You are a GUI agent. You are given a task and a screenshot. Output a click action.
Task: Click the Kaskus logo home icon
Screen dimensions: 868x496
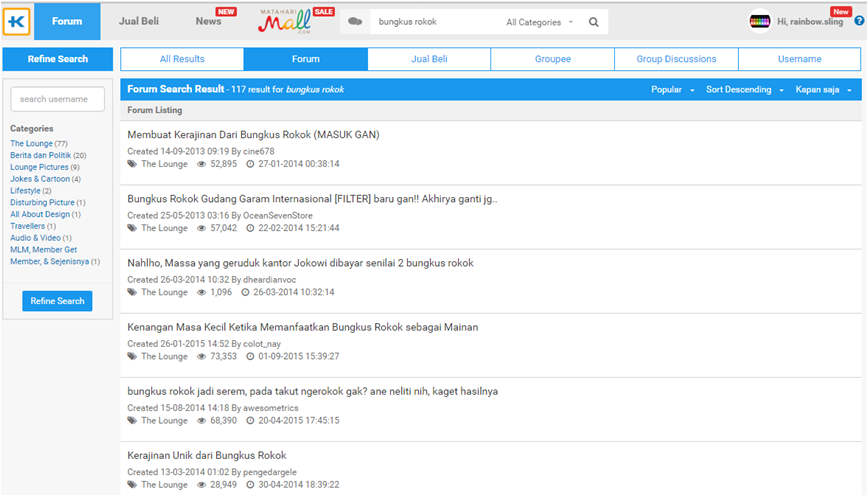17,21
